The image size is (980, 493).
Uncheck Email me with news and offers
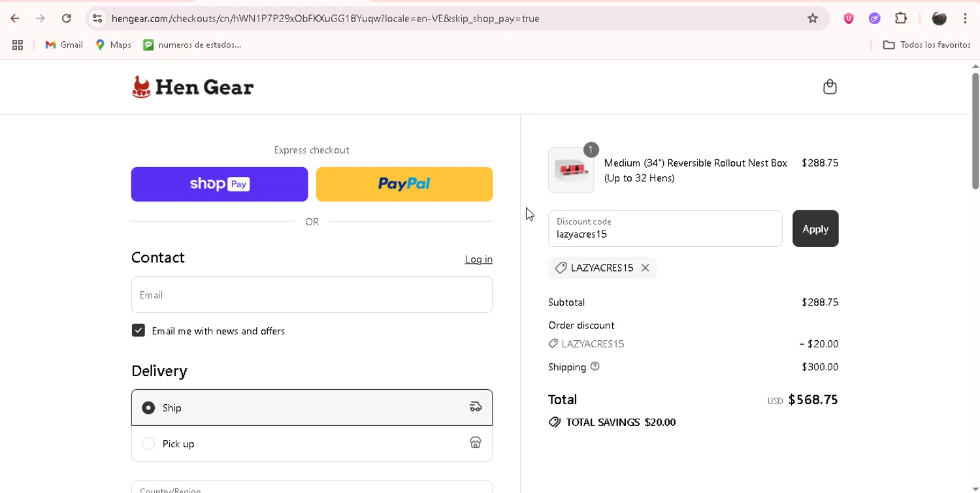pos(139,330)
